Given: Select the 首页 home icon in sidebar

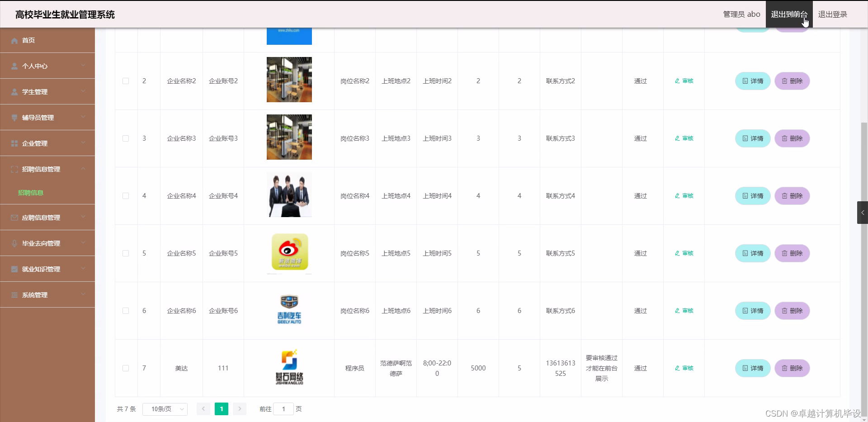Looking at the screenshot, I should click(14, 40).
